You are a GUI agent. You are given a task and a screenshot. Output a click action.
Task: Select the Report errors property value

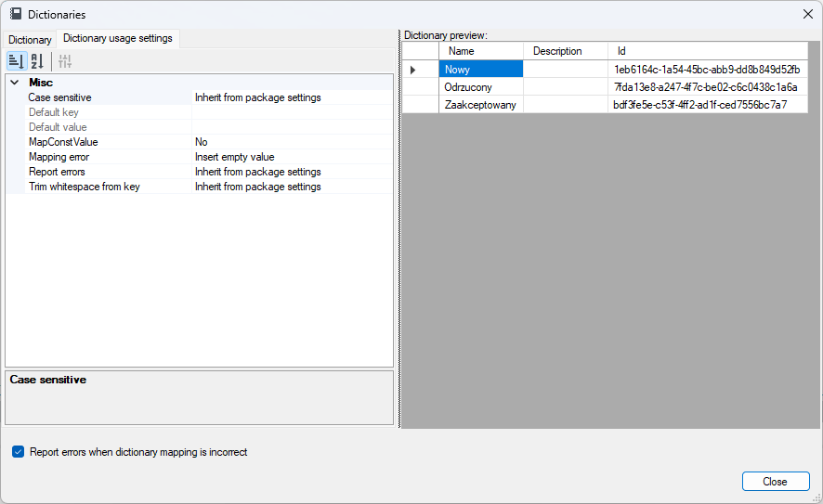point(292,172)
